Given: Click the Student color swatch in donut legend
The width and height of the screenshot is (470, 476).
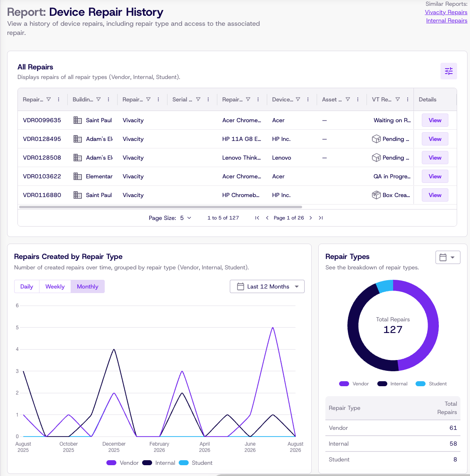Looking at the screenshot, I should 420,384.
